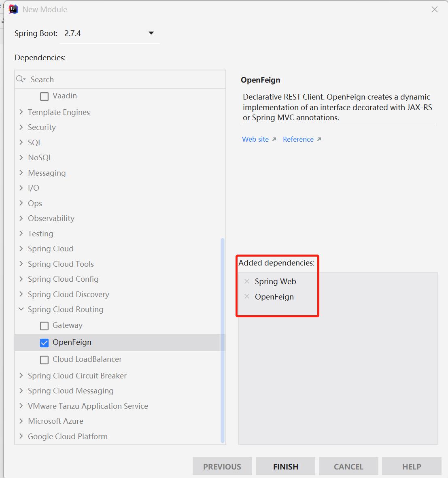
Task: Click the Finish button
Action: 286,466
